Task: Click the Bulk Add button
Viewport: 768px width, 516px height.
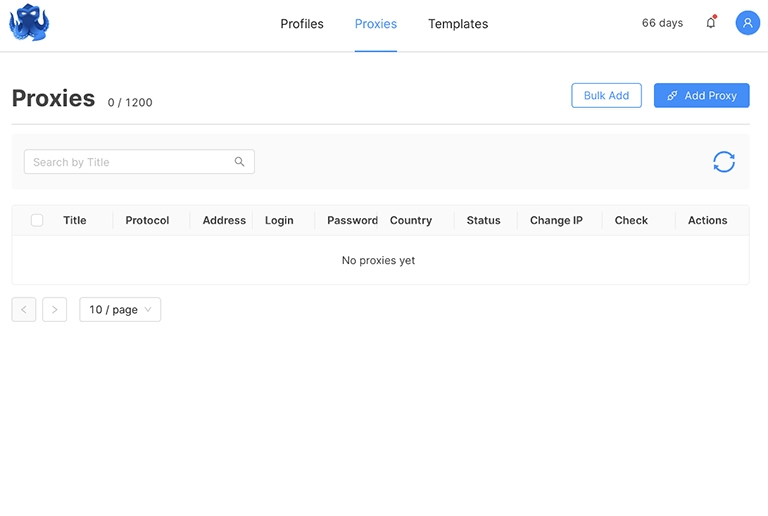Action: pos(606,95)
